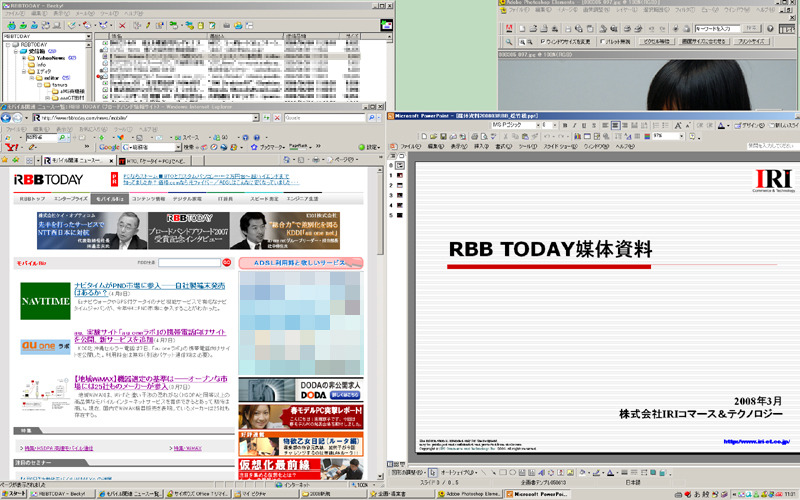Click Windows スタート button
This screenshot has width=800, height=500.
pos(14,494)
